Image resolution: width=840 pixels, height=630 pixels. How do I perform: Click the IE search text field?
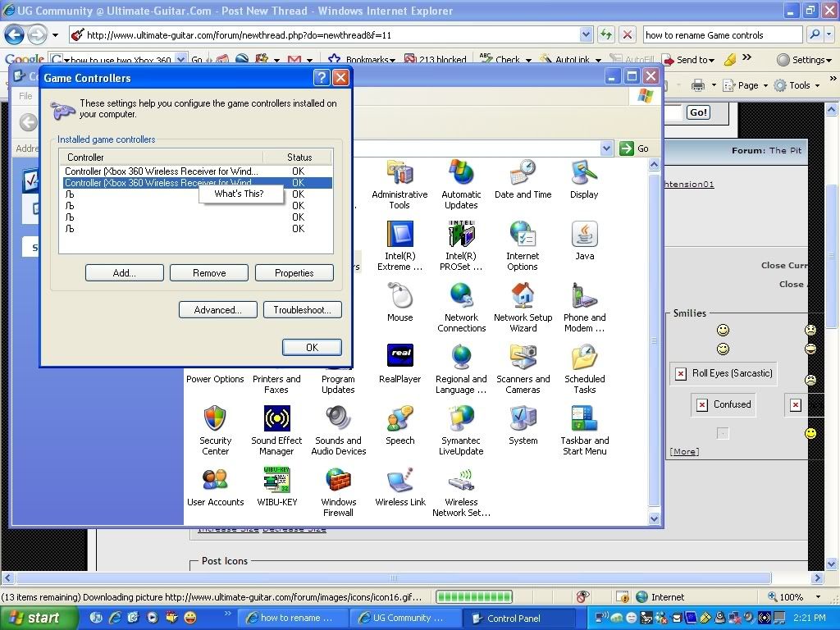point(723,34)
